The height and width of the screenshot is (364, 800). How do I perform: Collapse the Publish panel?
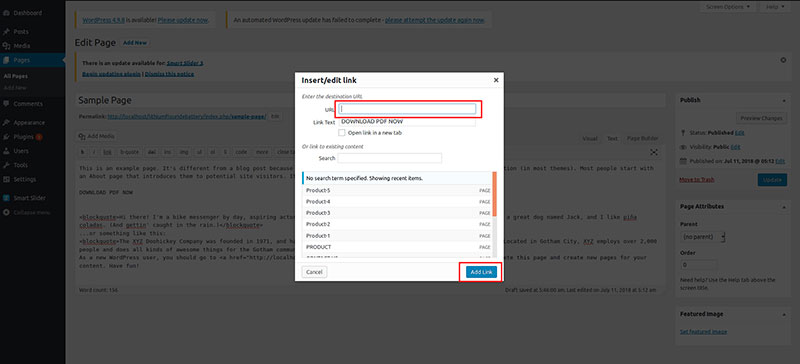click(x=783, y=101)
